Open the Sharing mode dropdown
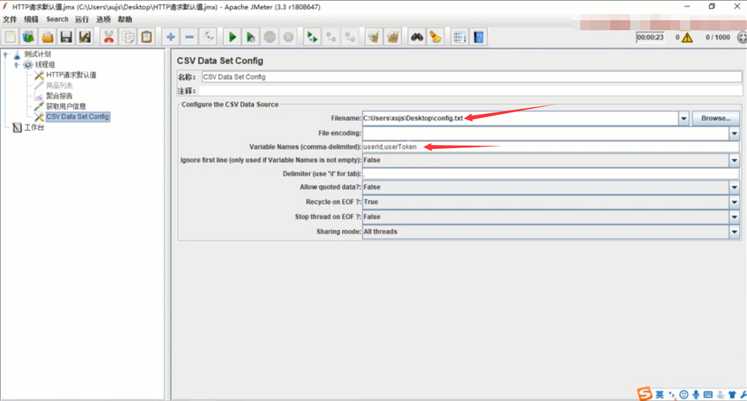Image resolution: width=747 pixels, height=401 pixels. pos(734,231)
